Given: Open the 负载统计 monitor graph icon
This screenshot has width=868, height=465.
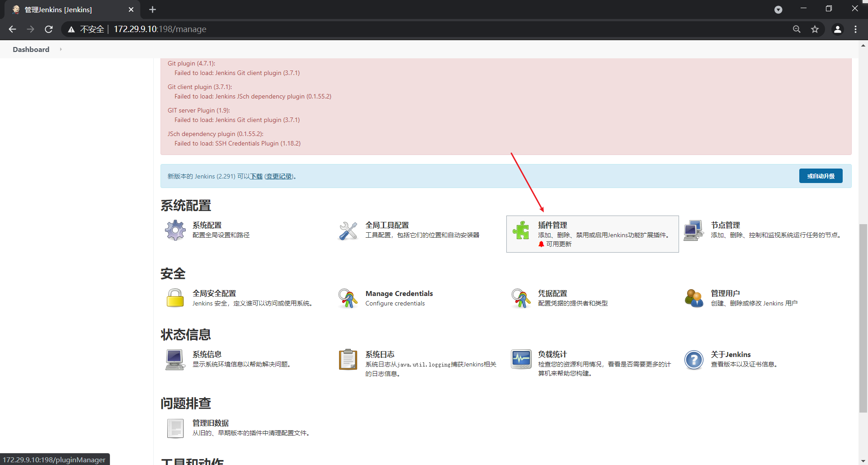Looking at the screenshot, I should 521,360.
